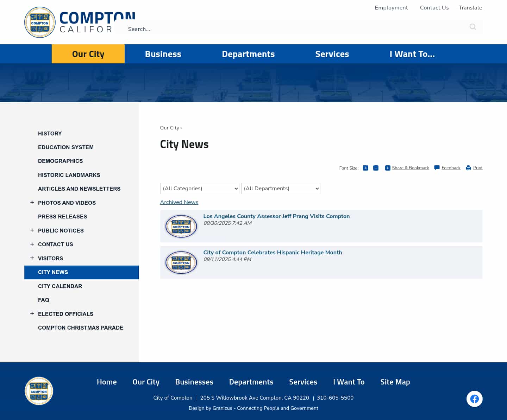Open the (All Departments) dropdown
Screen dimensions: 507x420
point(281,189)
